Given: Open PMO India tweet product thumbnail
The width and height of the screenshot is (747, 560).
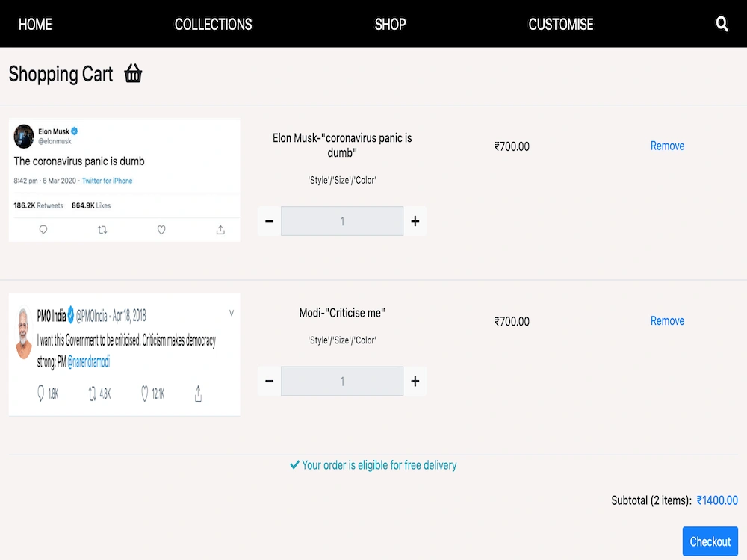Looking at the screenshot, I should tap(124, 354).
